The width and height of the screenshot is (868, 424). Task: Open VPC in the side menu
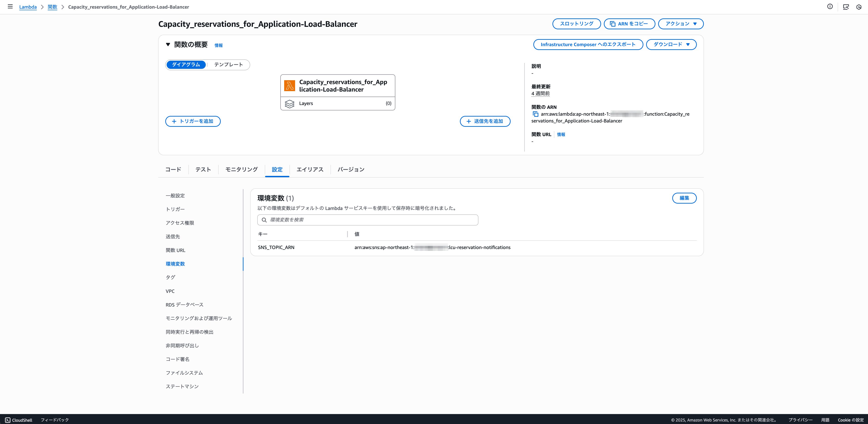[x=170, y=291]
